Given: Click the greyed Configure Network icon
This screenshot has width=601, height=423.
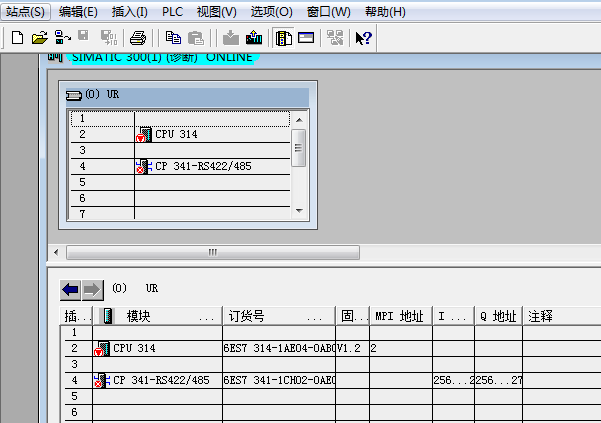Looking at the screenshot, I should (335, 38).
